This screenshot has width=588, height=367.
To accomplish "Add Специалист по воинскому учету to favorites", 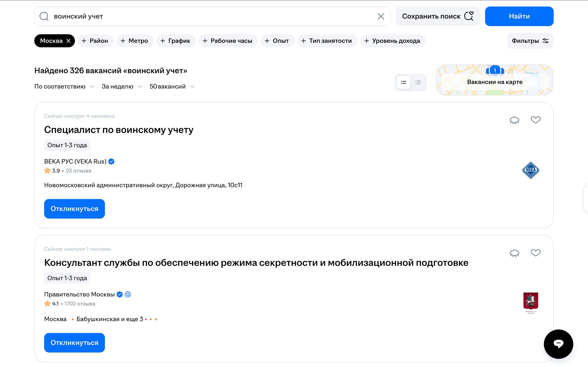I will pos(536,120).
